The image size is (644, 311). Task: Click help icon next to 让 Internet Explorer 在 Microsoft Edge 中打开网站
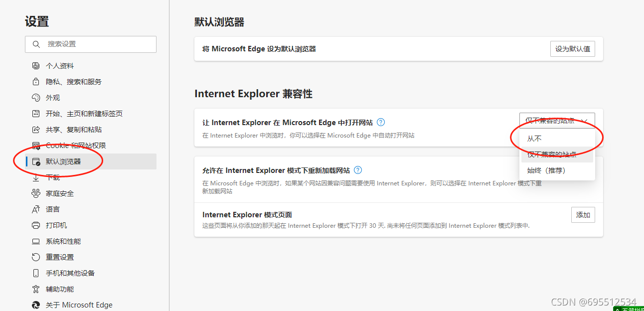coord(381,122)
